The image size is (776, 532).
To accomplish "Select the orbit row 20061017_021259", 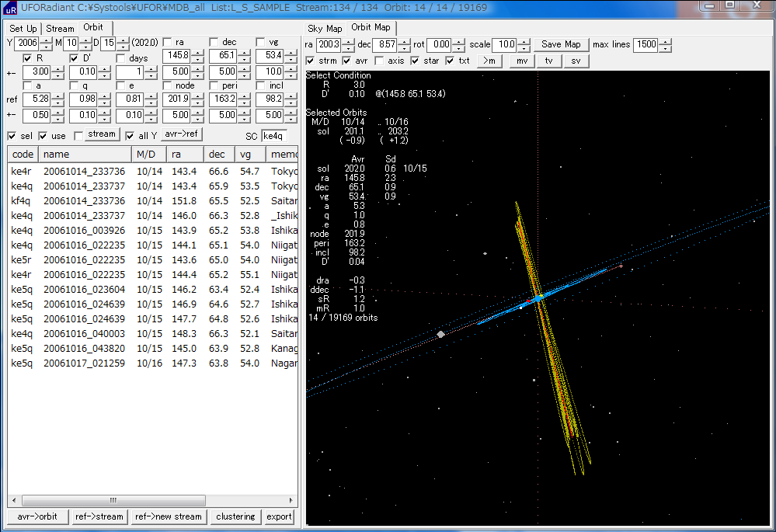I will (x=83, y=363).
